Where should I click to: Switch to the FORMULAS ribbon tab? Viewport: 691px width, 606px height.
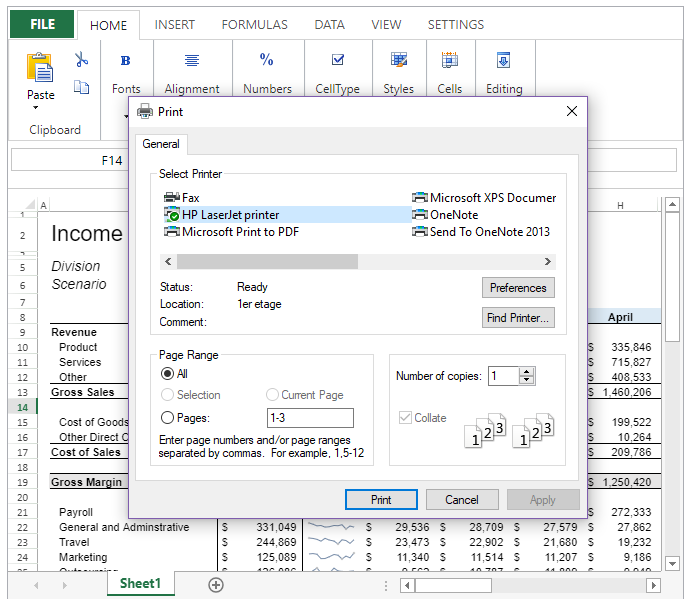click(x=254, y=25)
